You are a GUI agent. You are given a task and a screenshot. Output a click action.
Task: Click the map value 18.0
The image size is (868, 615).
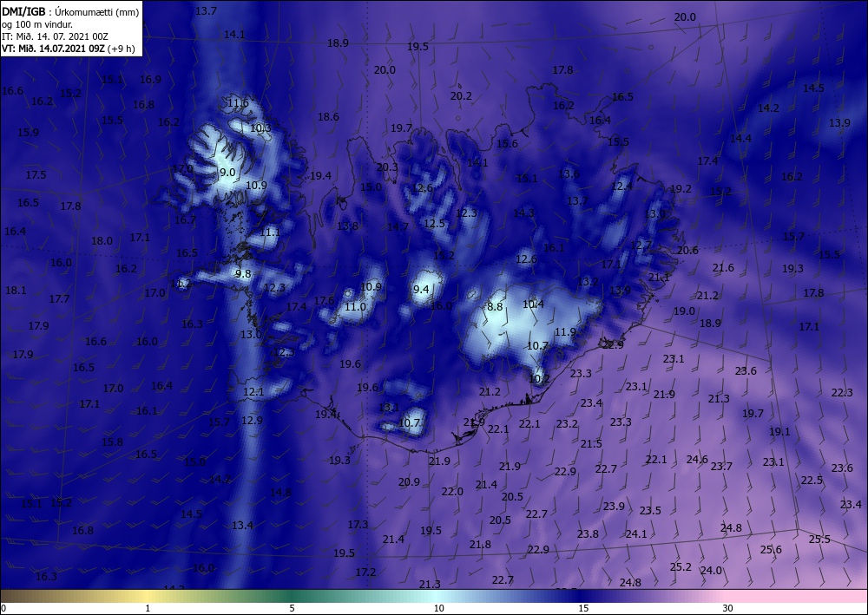pyautogui.click(x=102, y=241)
